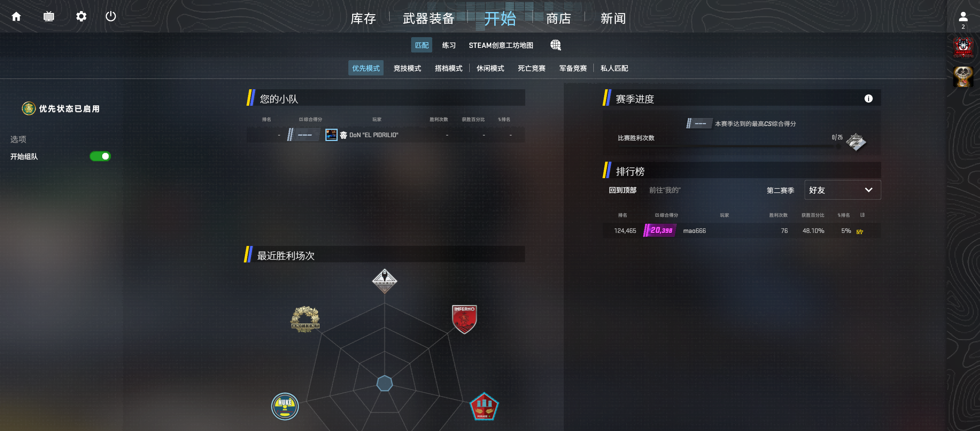Open the watch TV icon
The width and height of the screenshot is (980, 431).
49,16
